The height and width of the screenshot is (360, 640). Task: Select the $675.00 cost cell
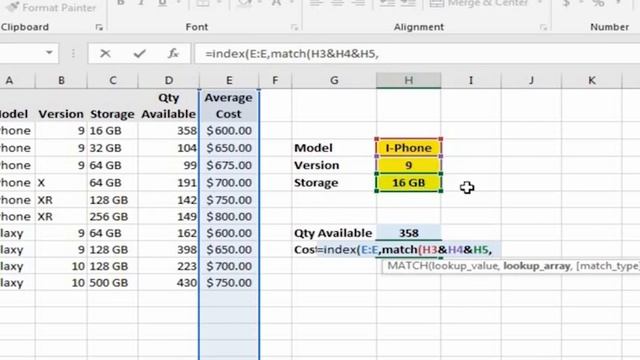[229, 165]
